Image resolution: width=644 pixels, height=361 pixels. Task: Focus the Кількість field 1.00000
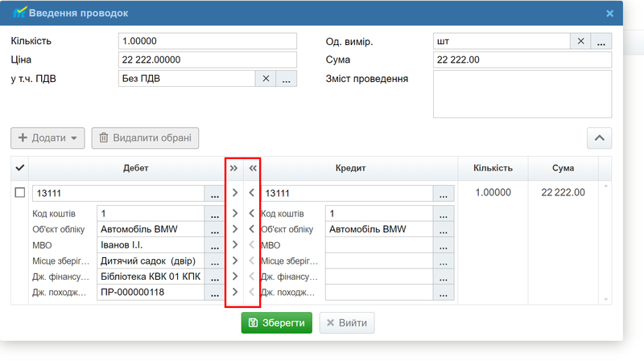[208, 41]
